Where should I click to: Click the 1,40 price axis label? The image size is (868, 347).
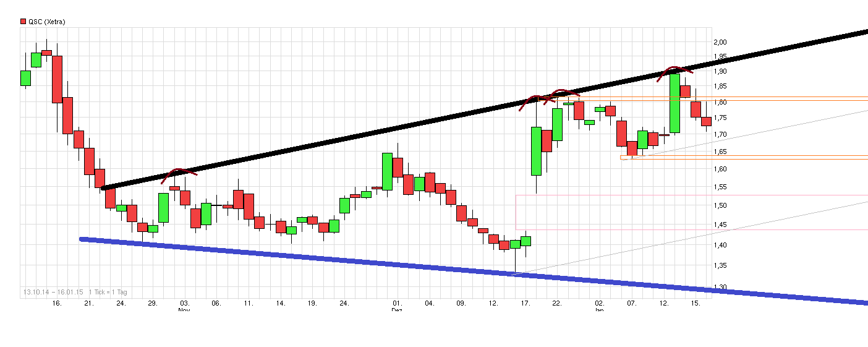(721, 246)
